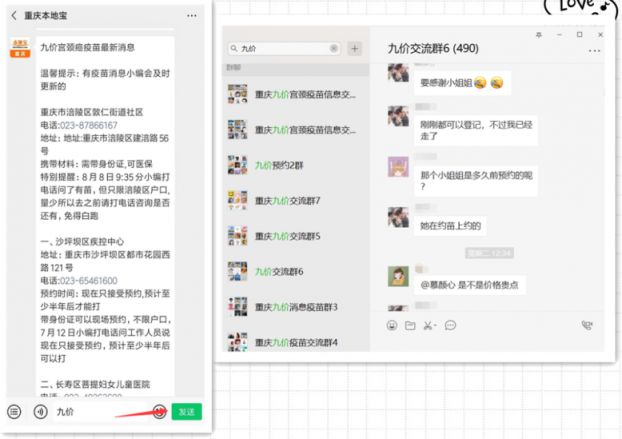This screenshot has height=439, width=622.
Task: Click the message 刚刚都可以登记，不过我已经走了
Action: tap(476, 130)
